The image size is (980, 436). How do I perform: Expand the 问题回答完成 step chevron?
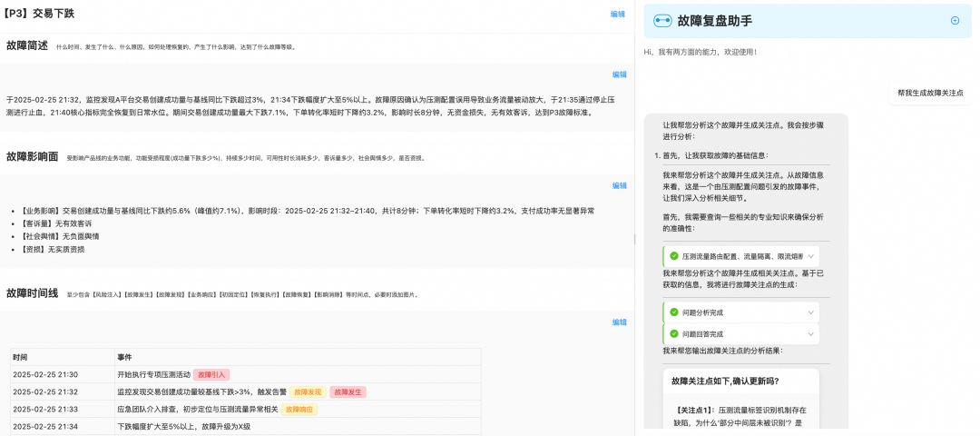click(810, 334)
